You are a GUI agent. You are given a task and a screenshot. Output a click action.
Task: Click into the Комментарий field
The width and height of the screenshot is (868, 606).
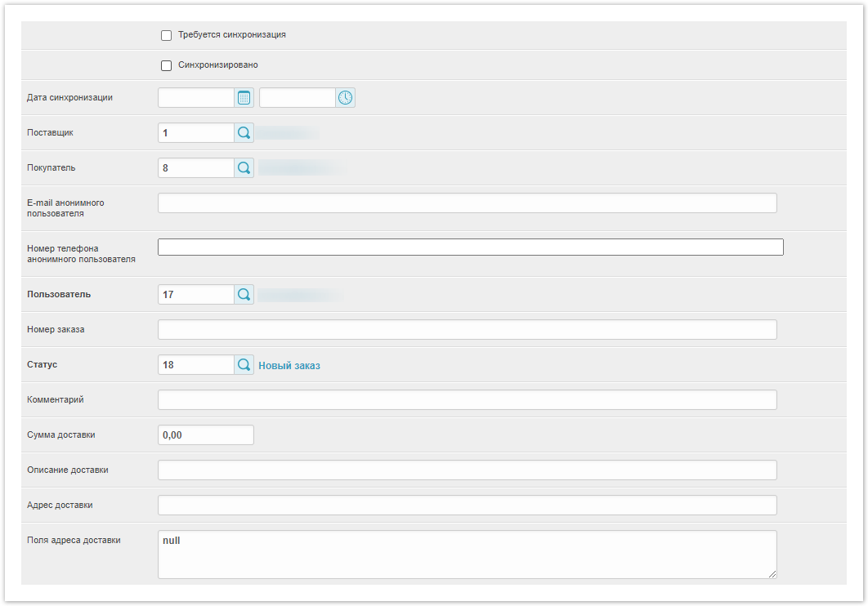(467, 400)
